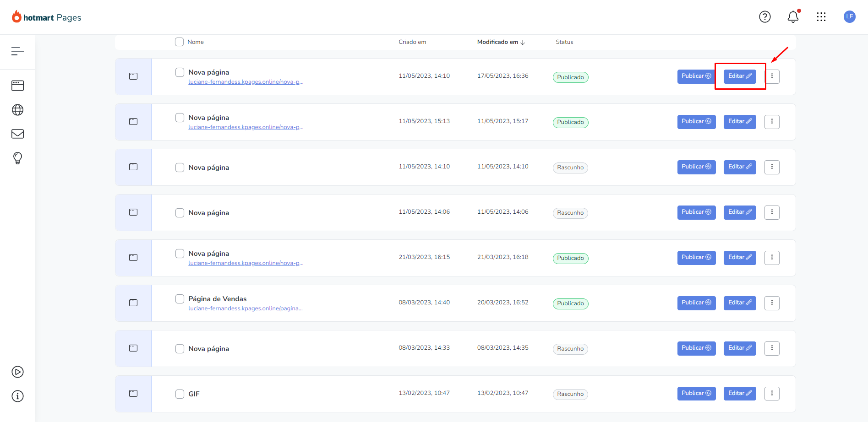Open the lightbulb ideas sidebar icon
868x422 pixels.
tap(17, 158)
